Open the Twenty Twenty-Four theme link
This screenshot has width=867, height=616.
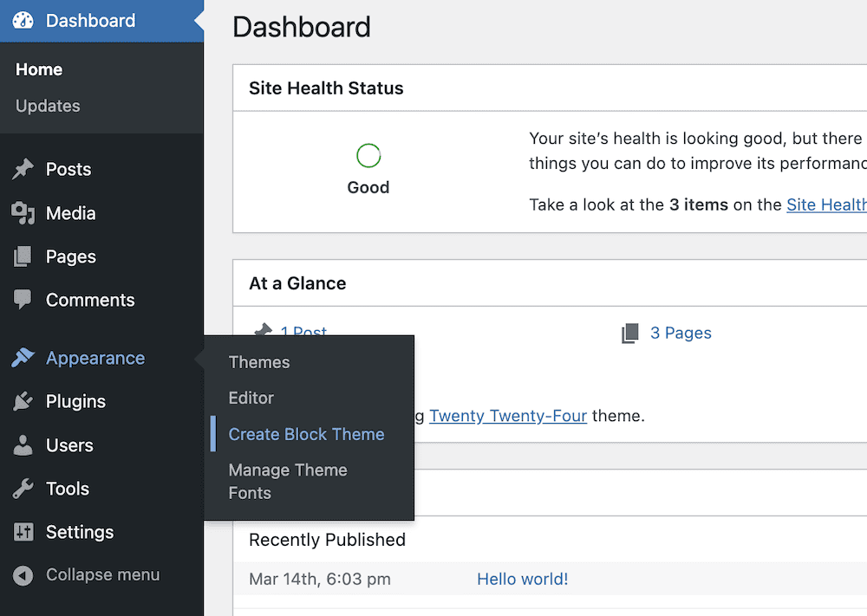[x=508, y=416]
